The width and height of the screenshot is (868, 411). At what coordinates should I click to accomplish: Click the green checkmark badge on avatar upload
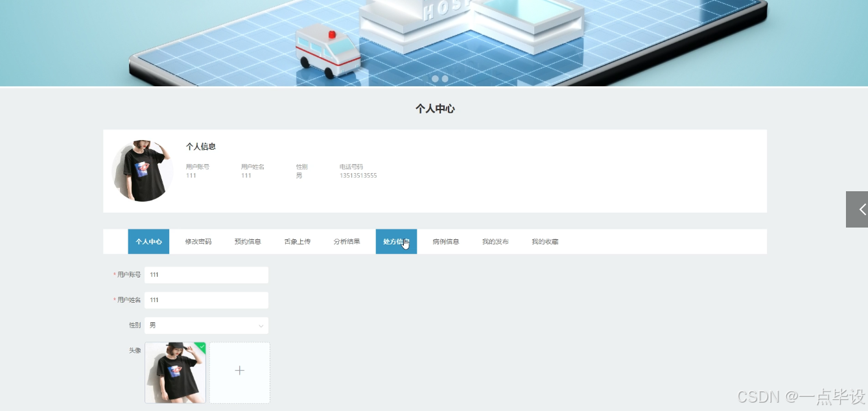point(200,347)
